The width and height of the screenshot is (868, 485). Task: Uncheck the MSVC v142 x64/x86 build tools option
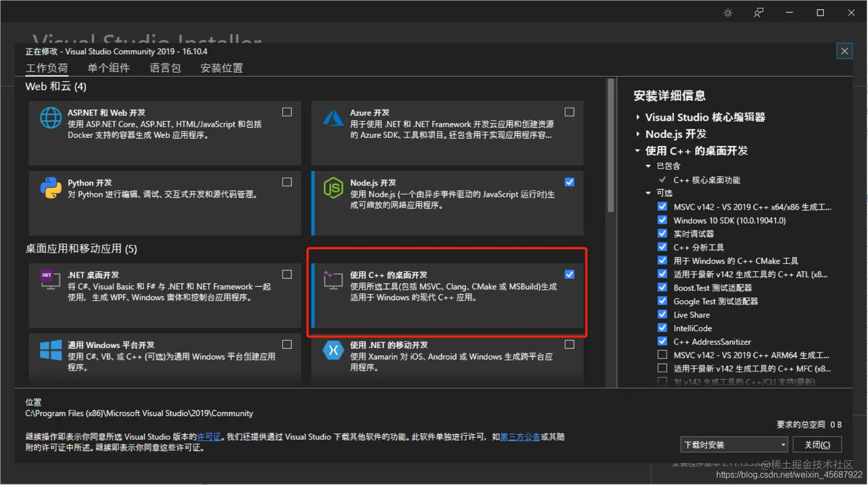point(662,207)
